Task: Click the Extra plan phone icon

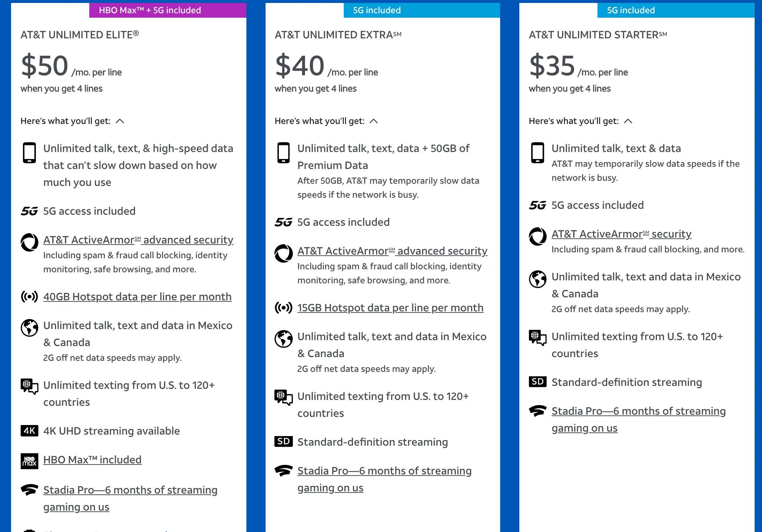Action: [284, 153]
